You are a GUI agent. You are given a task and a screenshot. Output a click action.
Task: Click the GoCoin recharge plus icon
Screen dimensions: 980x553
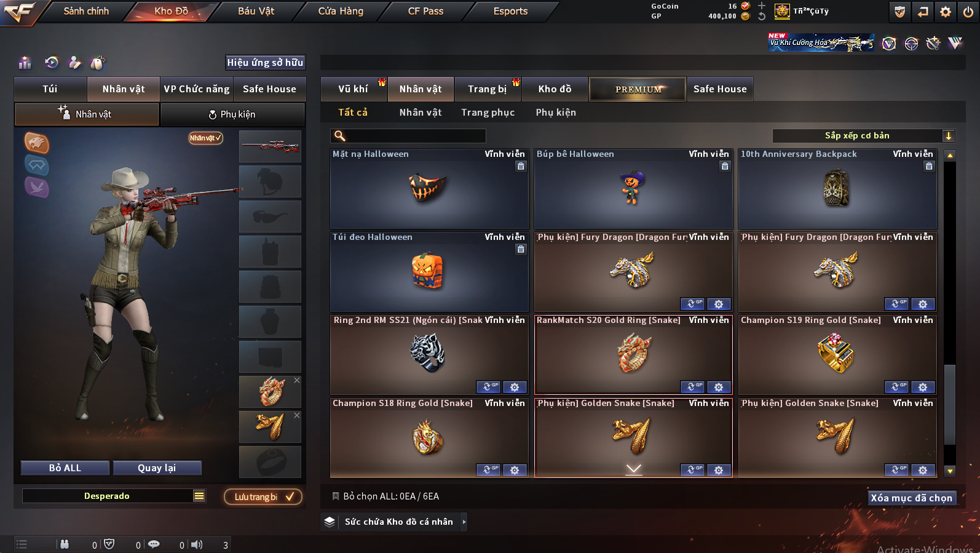pos(762,6)
